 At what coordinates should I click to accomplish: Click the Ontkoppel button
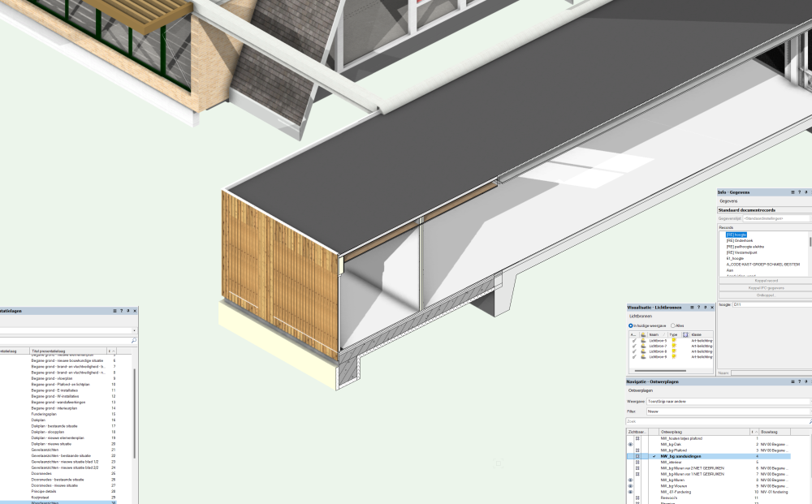765,296
